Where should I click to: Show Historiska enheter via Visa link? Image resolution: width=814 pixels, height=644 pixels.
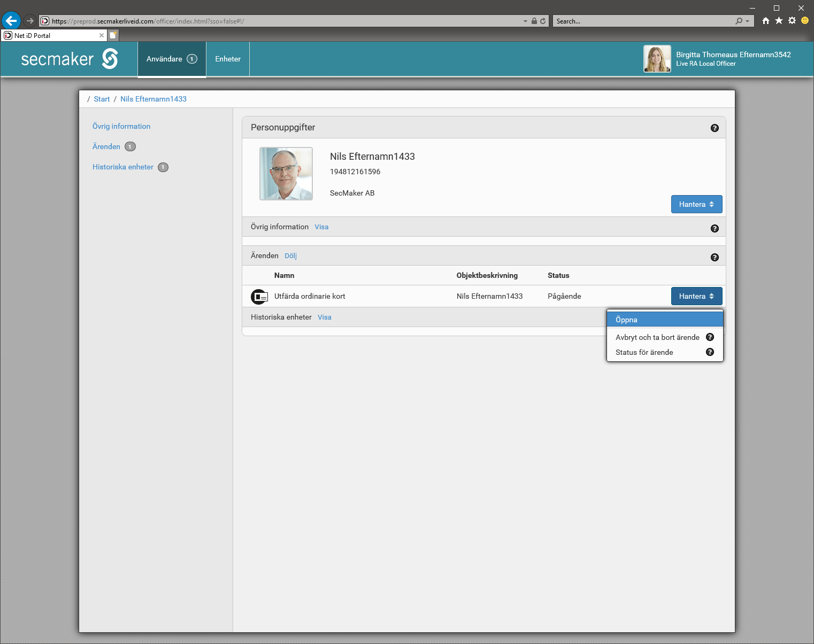(x=324, y=317)
